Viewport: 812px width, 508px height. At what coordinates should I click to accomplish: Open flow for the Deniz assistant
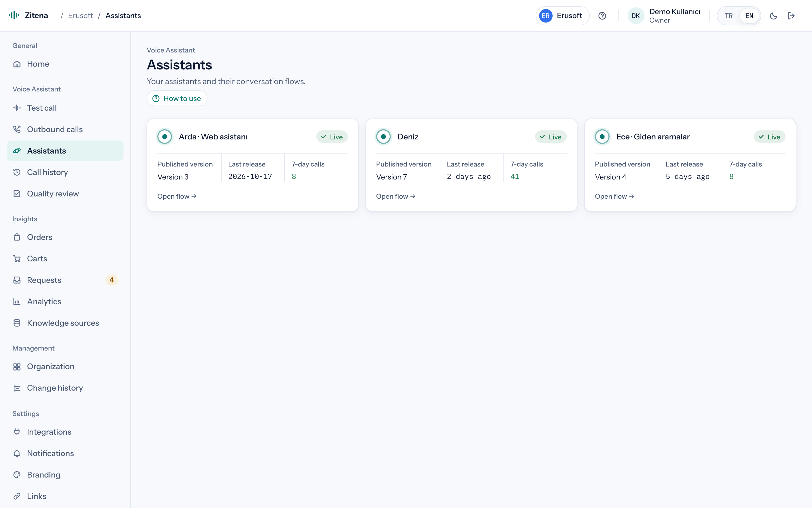click(396, 196)
